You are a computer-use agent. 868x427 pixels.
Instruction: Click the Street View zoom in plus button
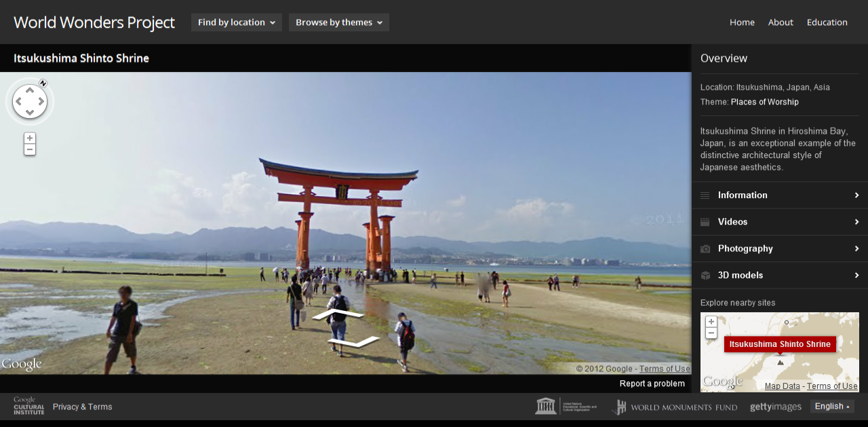(30, 138)
